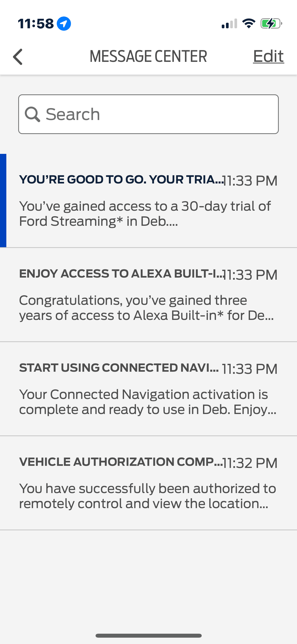Tap the cellular signal bars

(229, 24)
